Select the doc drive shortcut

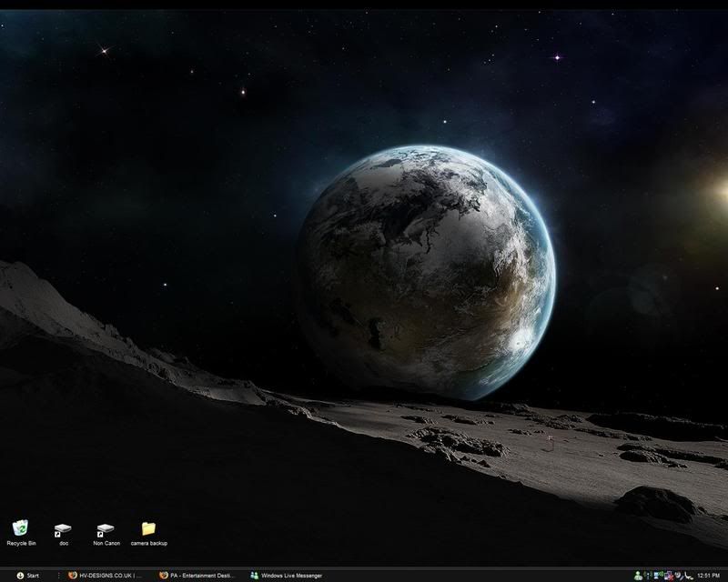pyautogui.click(x=63, y=534)
